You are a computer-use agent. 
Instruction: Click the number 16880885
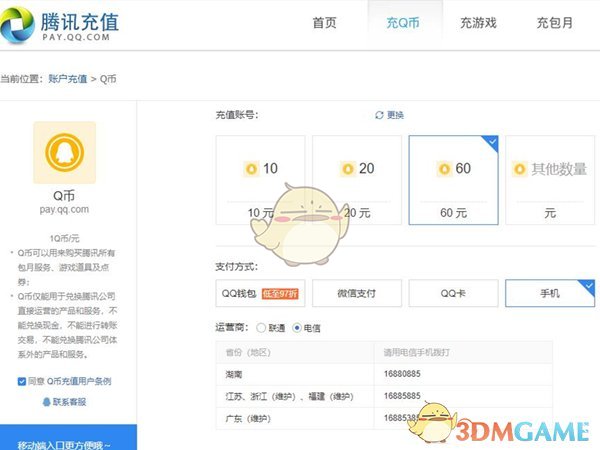[402, 373]
